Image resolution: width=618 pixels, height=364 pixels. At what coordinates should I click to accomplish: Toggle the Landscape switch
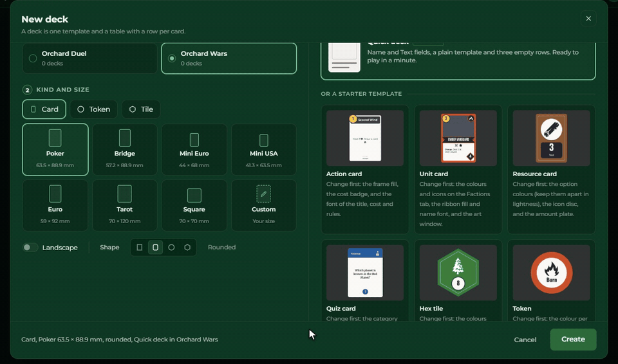30,248
